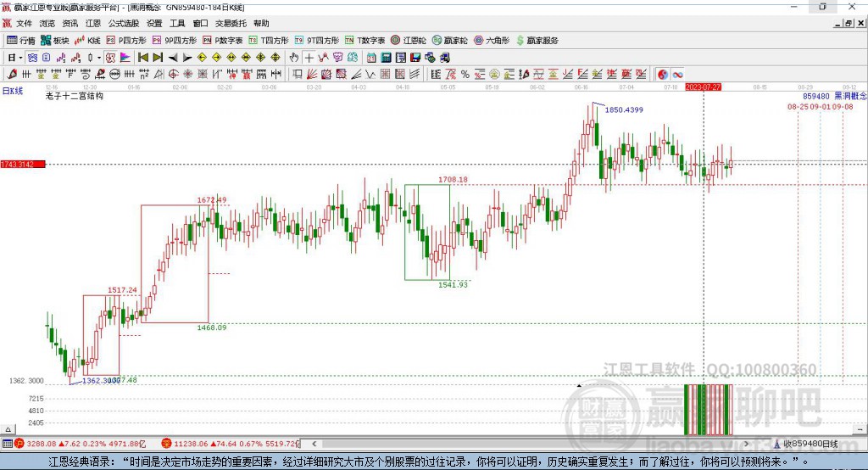
Task: Click the yin-yang taiji icon
Action: (663, 74)
